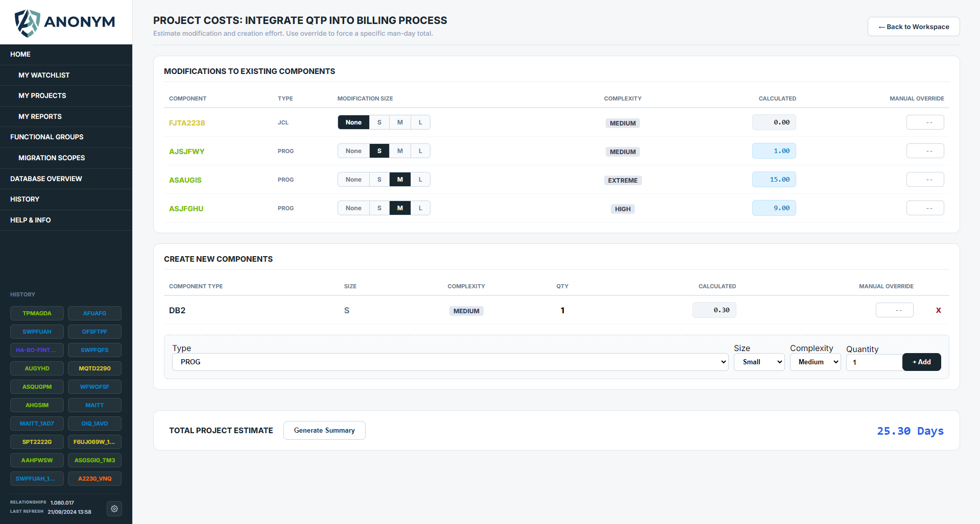Set ASAUGIS modification size to S
Image resolution: width=980 pixels, height=524 pixels.
[x=379, y=180]
